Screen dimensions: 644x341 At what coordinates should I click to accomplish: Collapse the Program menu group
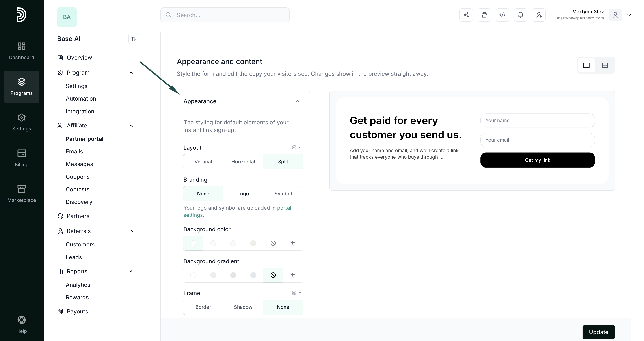click(131, 73)
